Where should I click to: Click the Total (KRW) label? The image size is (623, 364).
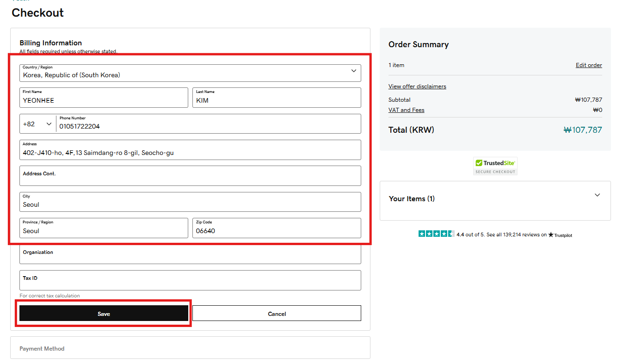click(412, 130)
